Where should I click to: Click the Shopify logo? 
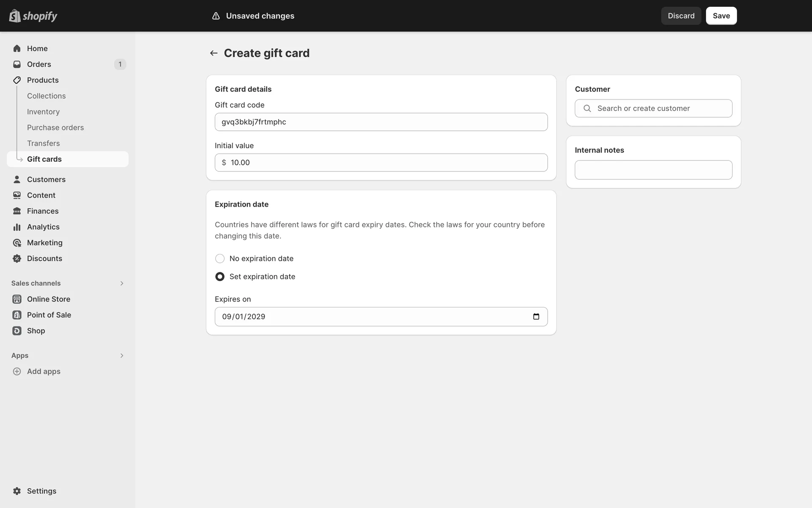tap(33, 16)
